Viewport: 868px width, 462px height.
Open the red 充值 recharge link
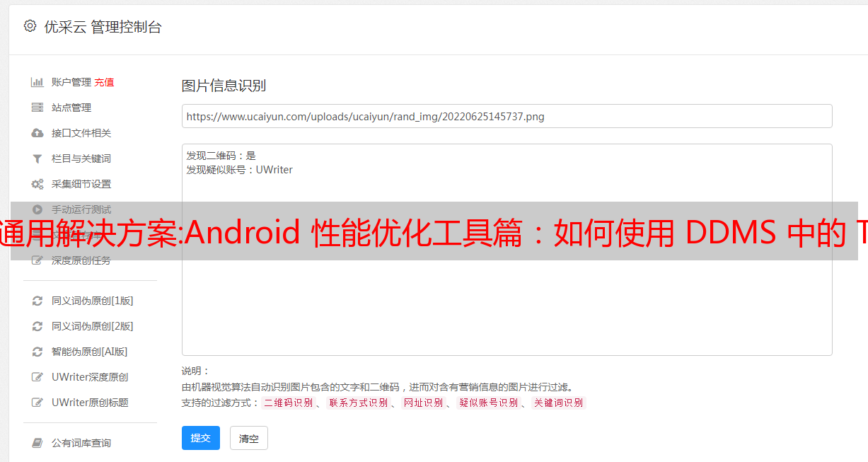tap(104, 82)
